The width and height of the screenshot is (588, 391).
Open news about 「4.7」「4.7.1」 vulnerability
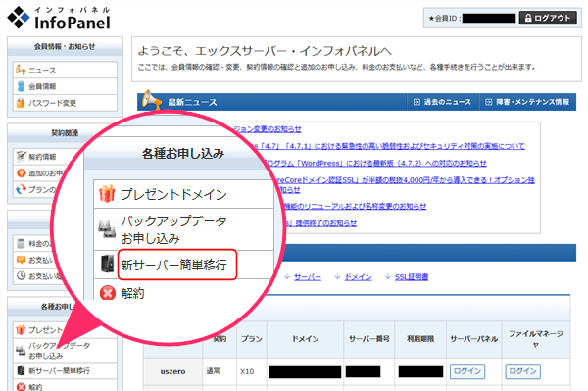click(390, 146)
